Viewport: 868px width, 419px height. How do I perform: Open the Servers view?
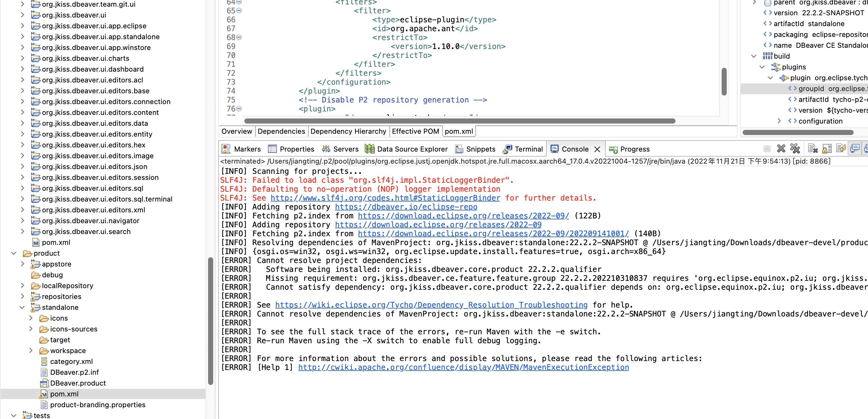tap(346, 149)
